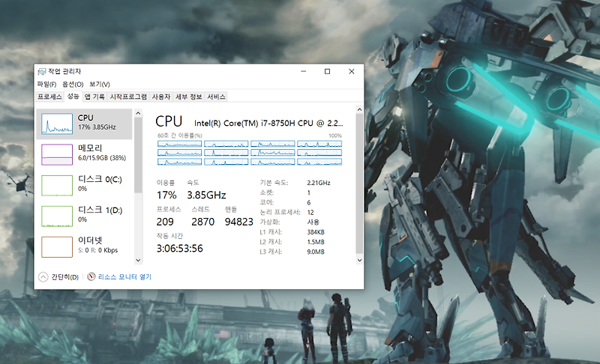Click the CPU panel scrollbar thumb

pos(359,183)
